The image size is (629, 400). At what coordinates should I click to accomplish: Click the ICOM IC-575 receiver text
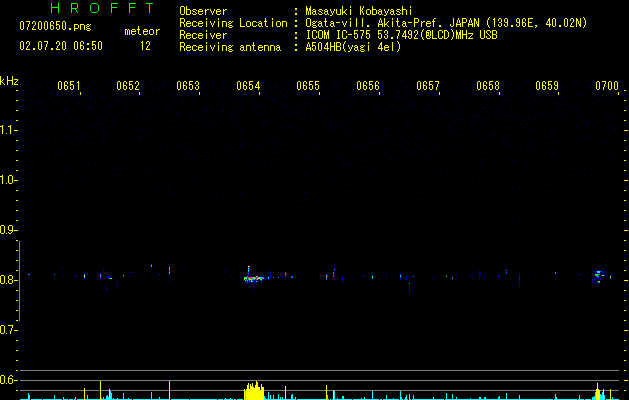401,35
